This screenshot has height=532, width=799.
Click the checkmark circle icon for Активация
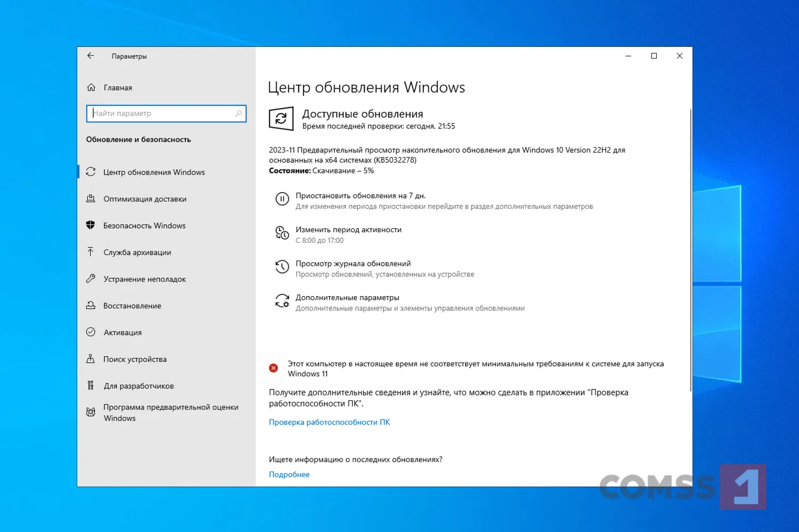(91, 332)
